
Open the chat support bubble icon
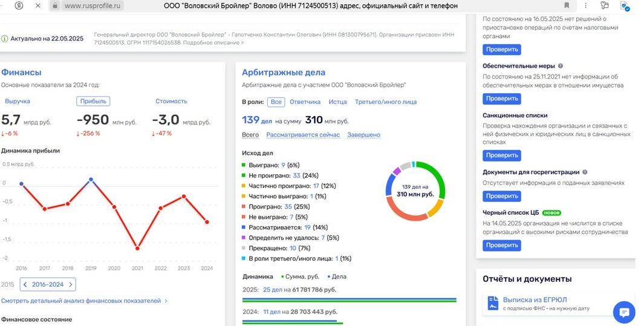(x=624, y=313)
